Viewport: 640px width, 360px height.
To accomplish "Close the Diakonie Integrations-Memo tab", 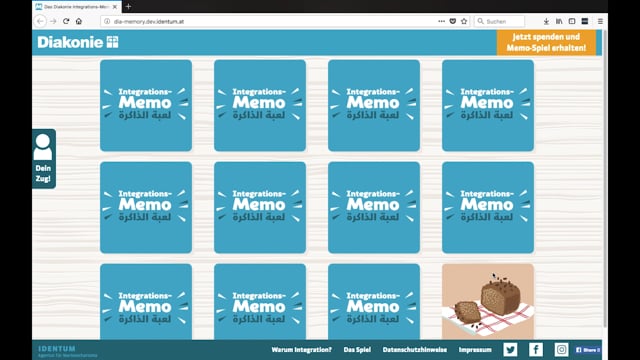I will pyautogui.click(x=115, y=7).
